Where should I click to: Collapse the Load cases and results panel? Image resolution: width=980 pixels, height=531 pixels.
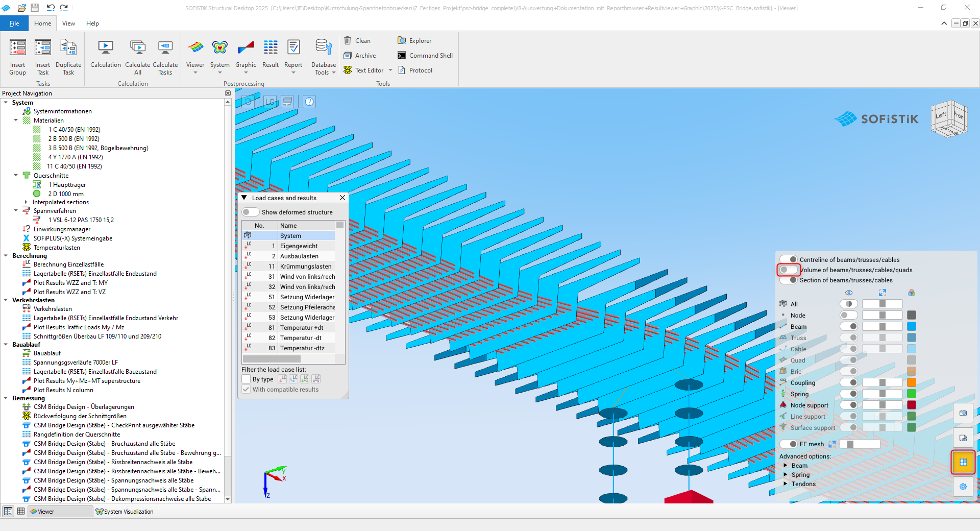(244, 198)
